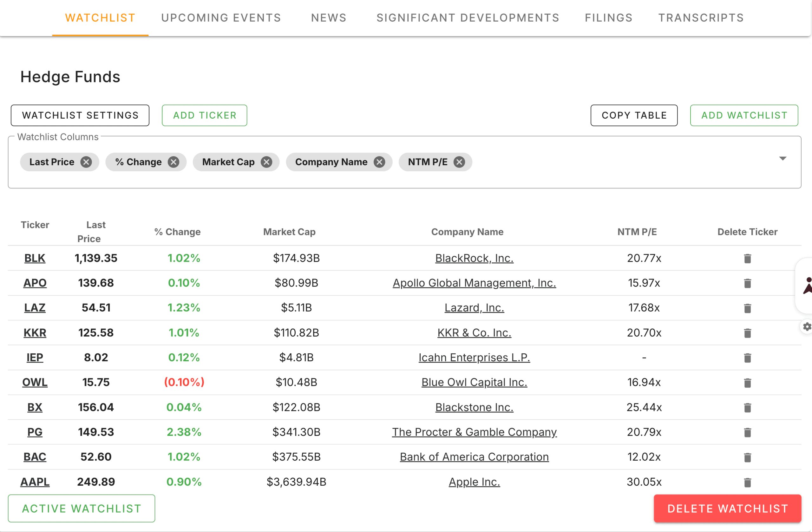This screenshot has width=812, height=532.
Task: Toggle the Active Watchlist button
Action: click(x=82, y=508)
